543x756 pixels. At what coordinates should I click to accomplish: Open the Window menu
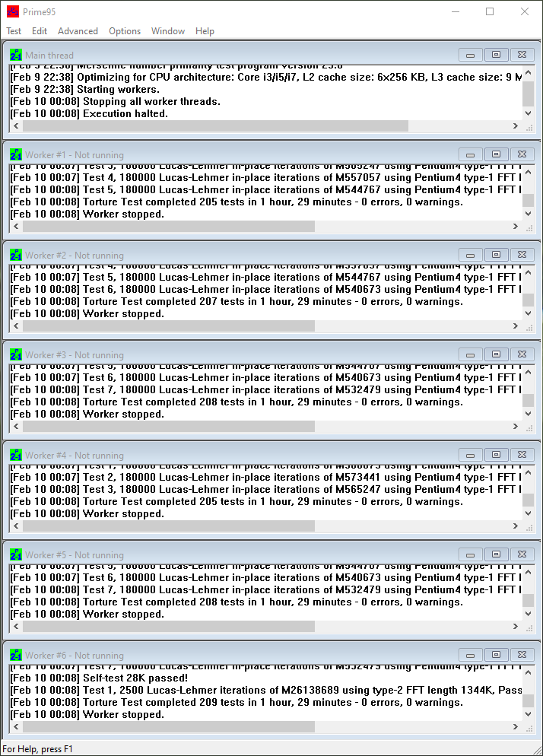tap(168, 31)
